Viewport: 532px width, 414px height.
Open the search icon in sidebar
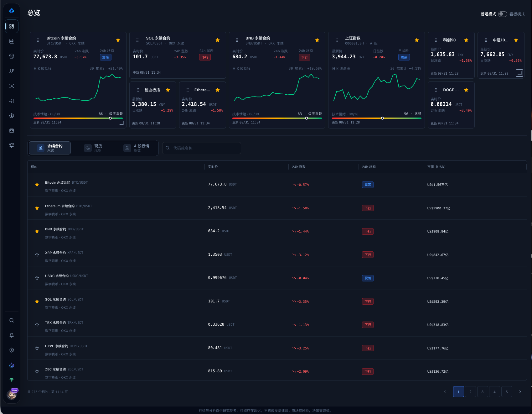(12, 320)
